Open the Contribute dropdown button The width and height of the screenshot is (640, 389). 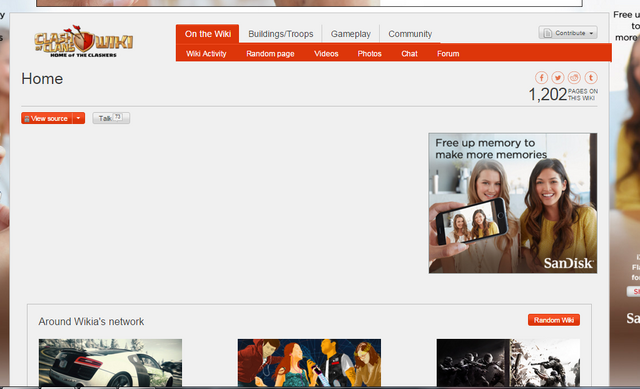568,33
